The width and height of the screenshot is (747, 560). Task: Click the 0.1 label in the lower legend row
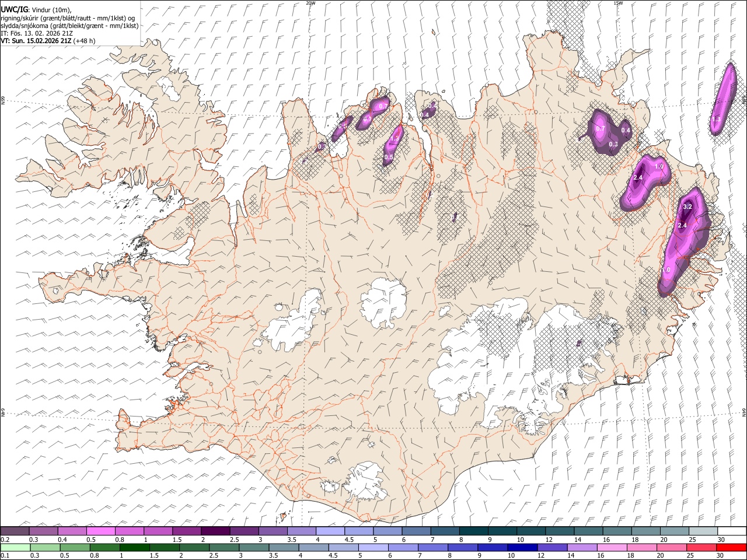coord(4,555)
